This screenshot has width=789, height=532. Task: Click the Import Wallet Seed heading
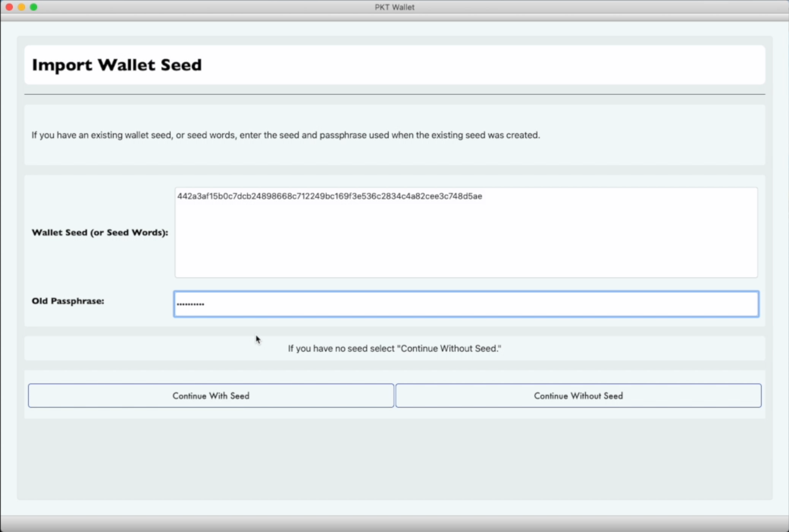pyautogui.click(x=117, y=64)
